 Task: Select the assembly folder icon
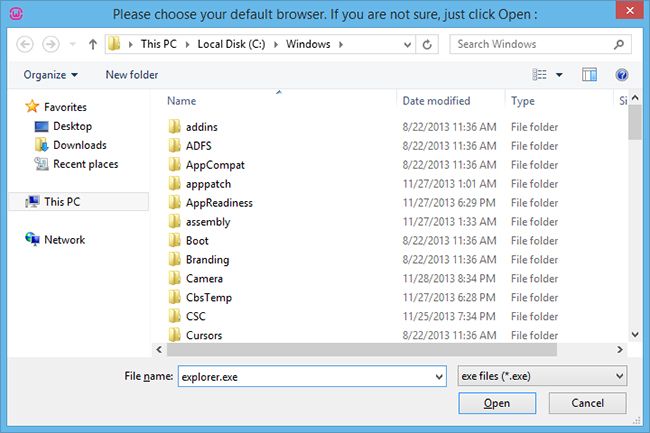pos(175,222)
